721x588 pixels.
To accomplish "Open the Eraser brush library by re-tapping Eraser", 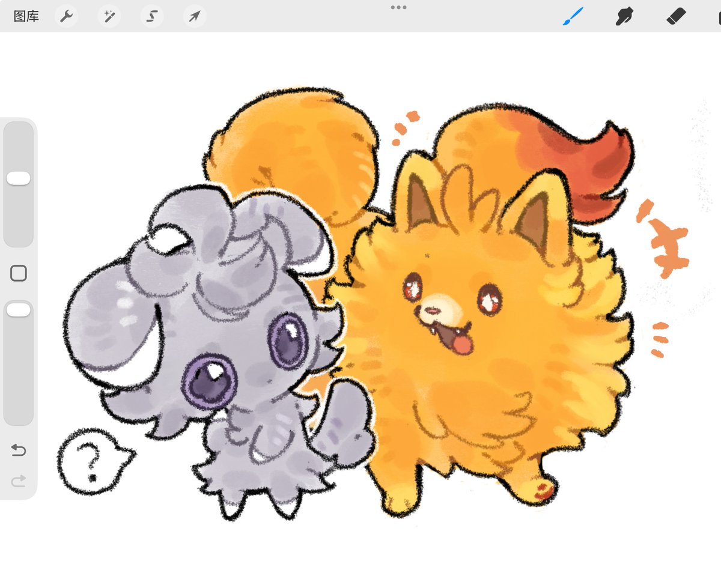I will point(674,16).
